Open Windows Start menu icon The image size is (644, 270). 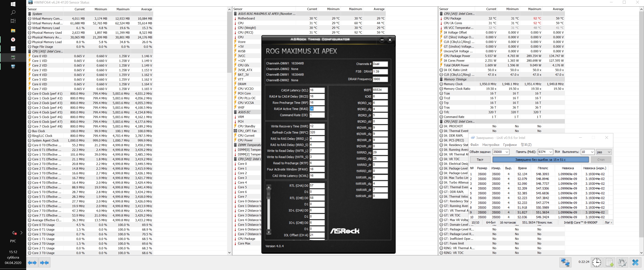click(x=13, y=4)
